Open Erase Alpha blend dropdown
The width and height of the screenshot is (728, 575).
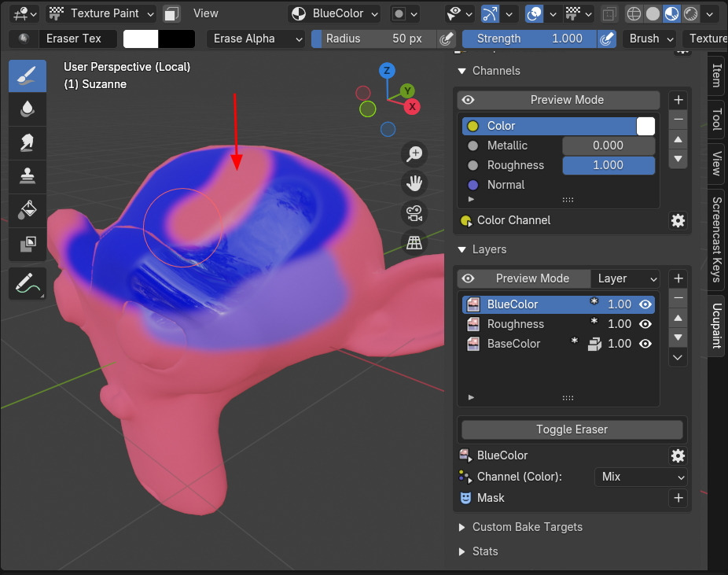coord(256,39)
